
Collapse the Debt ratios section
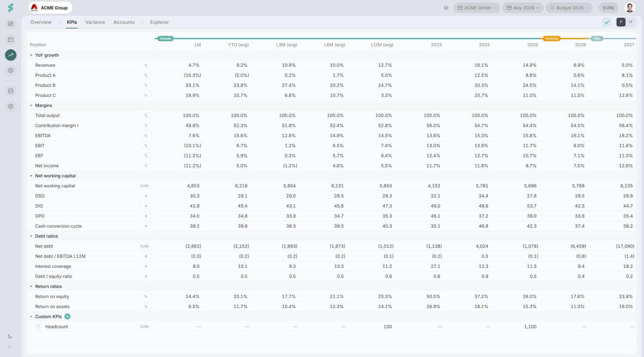click(x=31, y=236)
